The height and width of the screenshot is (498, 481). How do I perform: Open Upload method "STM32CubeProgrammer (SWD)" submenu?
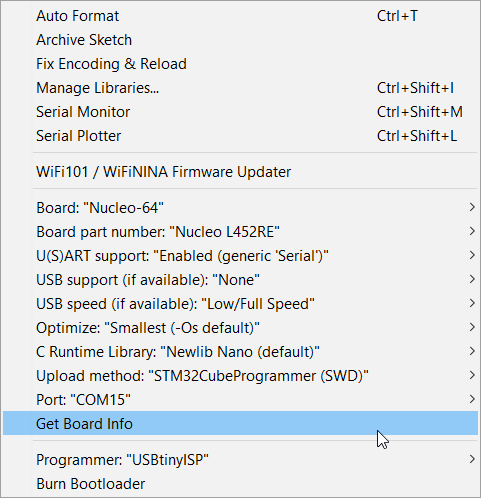click(240, 376)
